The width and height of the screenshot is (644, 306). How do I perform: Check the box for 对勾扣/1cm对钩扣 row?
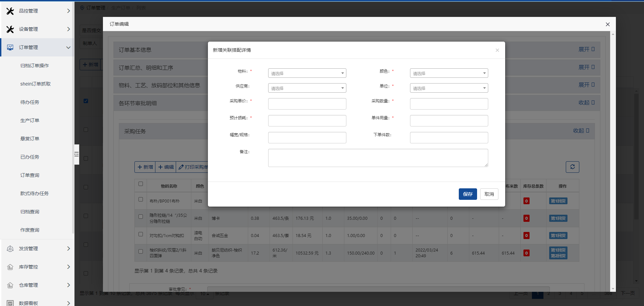(141, 234)
